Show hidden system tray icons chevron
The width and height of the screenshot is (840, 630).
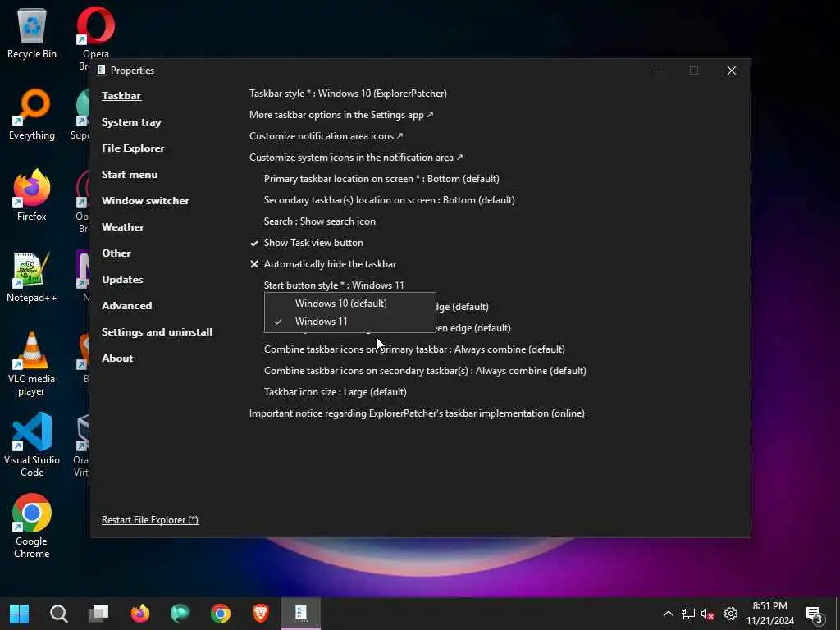pos(668,614)
